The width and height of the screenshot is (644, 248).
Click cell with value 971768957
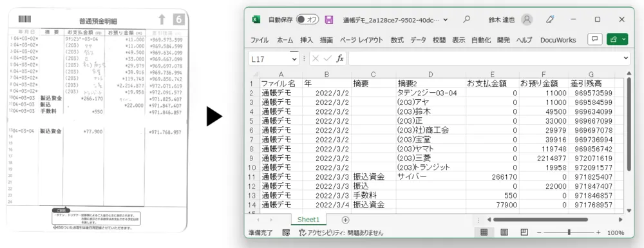pos(591,204)
